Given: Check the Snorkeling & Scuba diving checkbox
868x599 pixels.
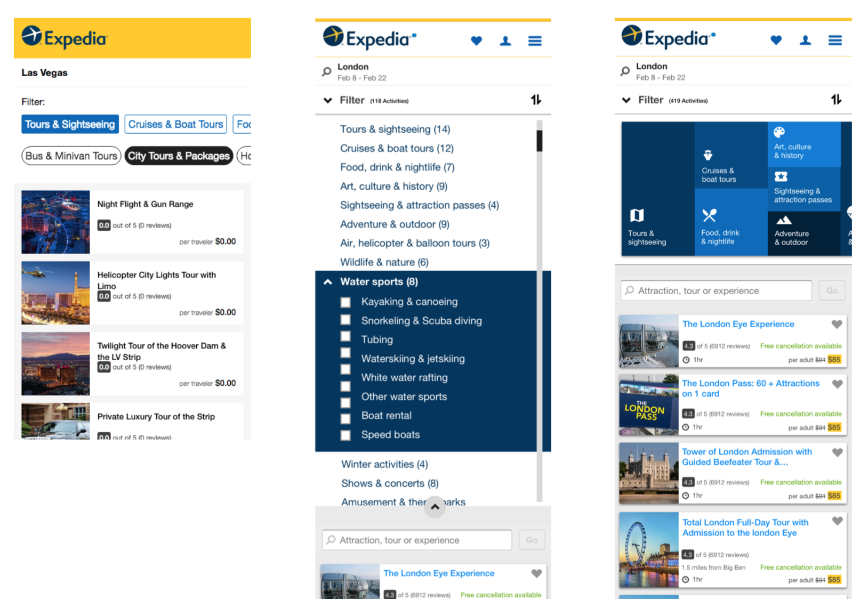Looking at the screenshot, I should 345,320.
